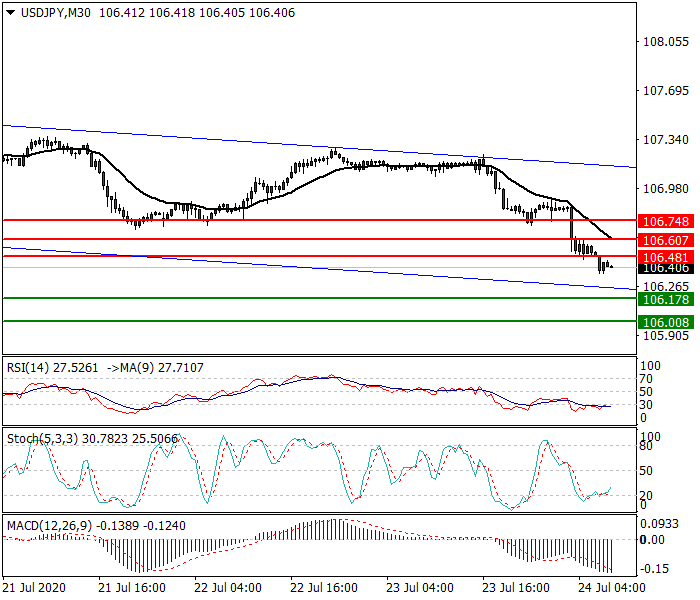Select the ->MA(9) 27.7107 indicator label

tap(155, 368)
